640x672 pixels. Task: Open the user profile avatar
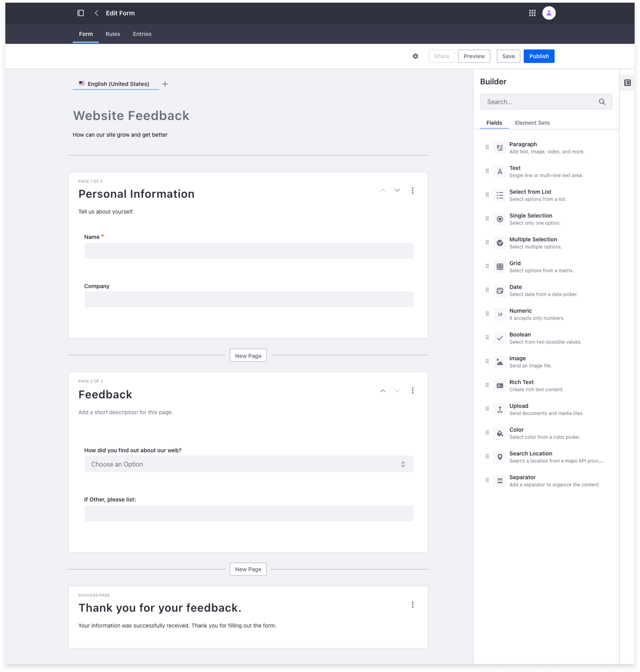[549, 13]
